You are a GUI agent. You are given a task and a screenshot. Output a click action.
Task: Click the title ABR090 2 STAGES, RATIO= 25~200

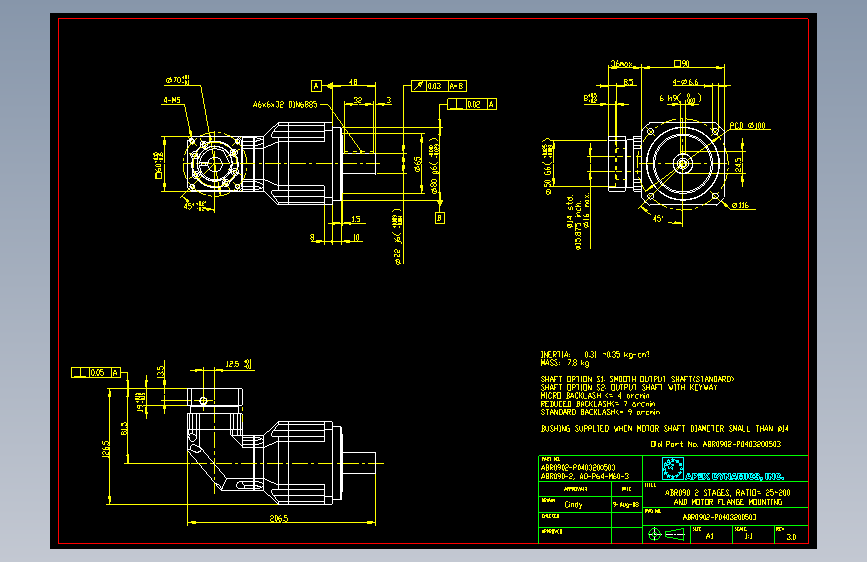pos(728,493)
